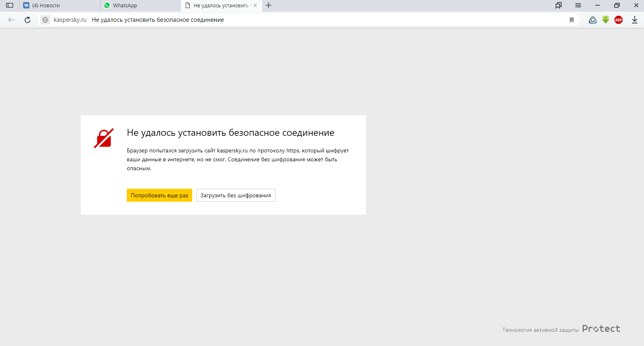Screen dimensions: 644x346
Task: Switch to the WhatsApp tab
Action: (141, 5)
